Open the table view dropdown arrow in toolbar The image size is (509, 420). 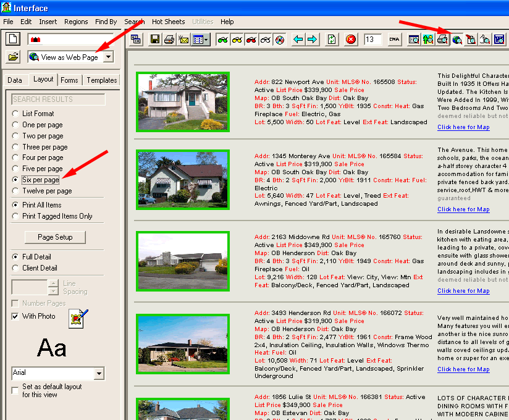(x=206, y=40)
